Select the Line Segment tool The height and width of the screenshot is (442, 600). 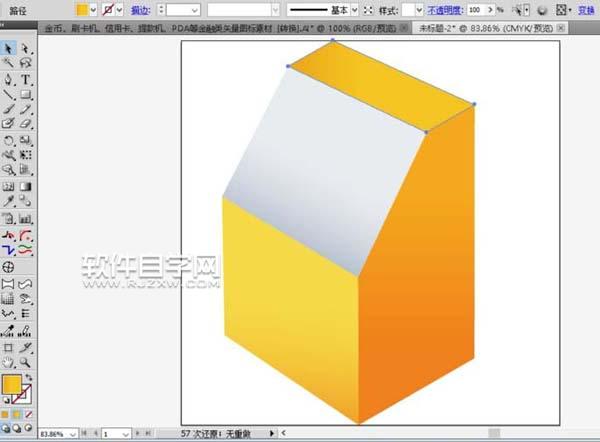click(8, 95)
